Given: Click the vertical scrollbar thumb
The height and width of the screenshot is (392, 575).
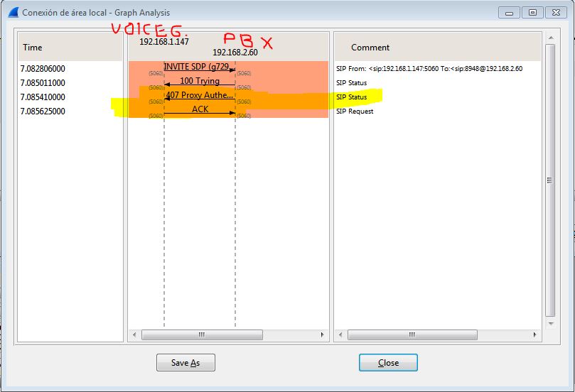Looking at the screenshot, I should click(550, 180).
